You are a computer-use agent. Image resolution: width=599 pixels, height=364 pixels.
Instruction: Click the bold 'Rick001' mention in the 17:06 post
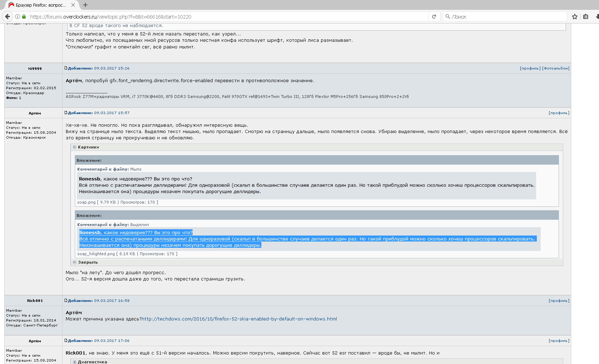pyautogui.click(x=76, y=353)
